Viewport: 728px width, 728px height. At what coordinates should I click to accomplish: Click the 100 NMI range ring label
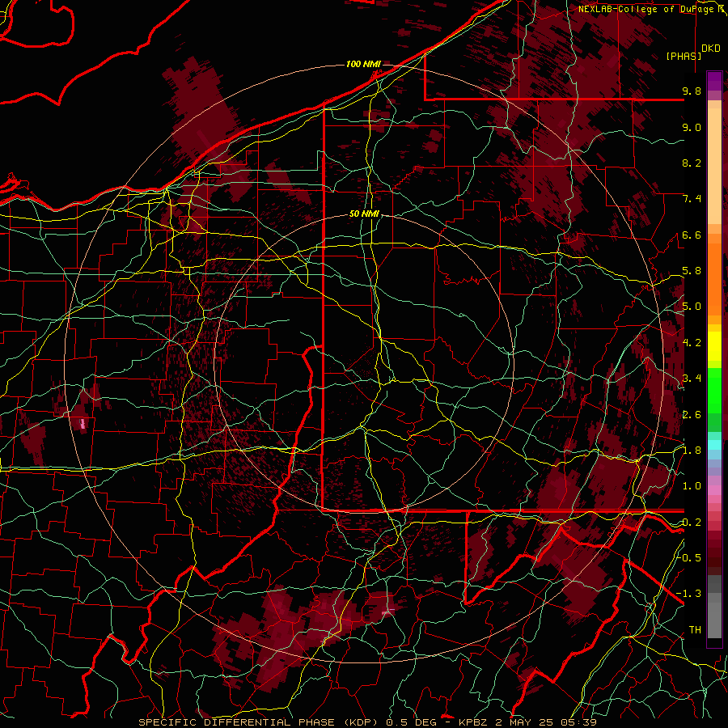[363, 64]
